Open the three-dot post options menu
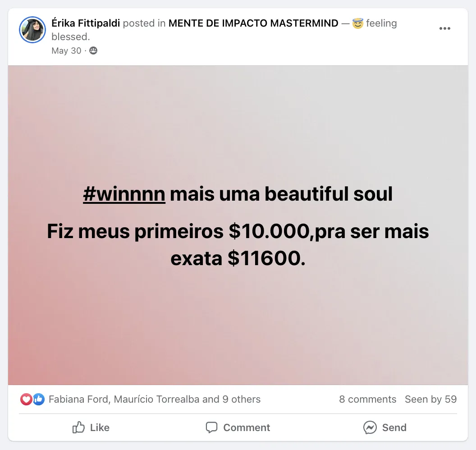 point(444,28)
